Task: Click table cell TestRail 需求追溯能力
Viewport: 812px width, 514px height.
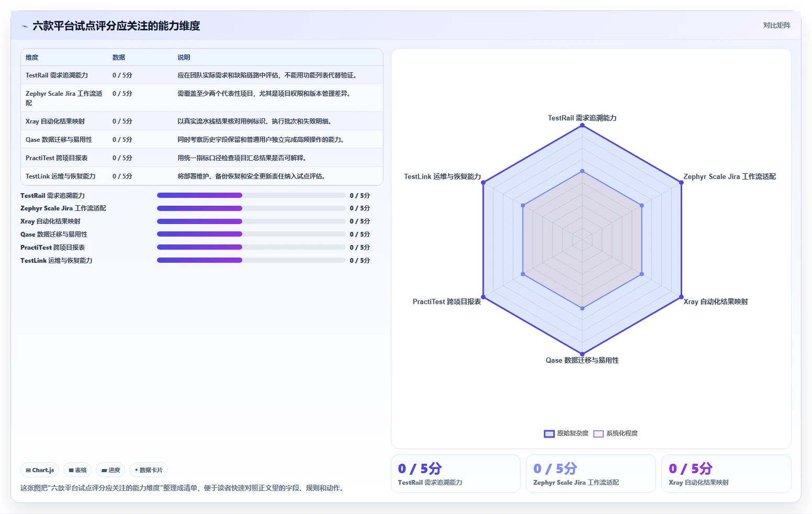Action: tap(57, 75)
